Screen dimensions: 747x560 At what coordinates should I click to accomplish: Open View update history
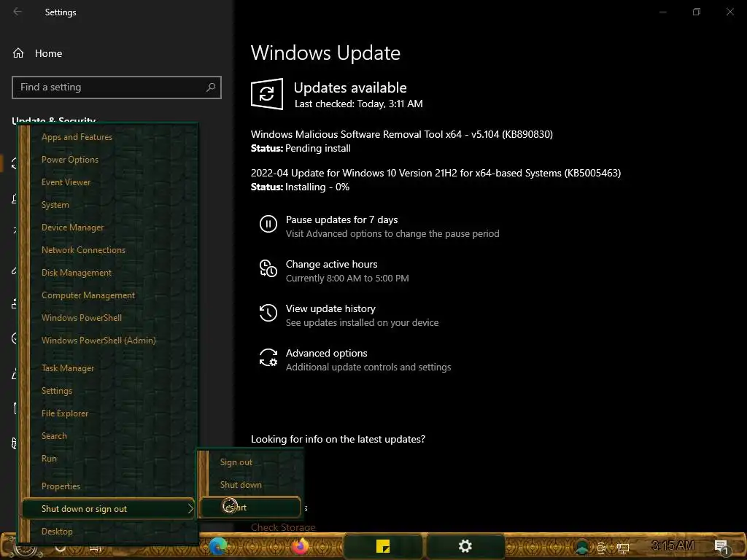click(330, 309)
